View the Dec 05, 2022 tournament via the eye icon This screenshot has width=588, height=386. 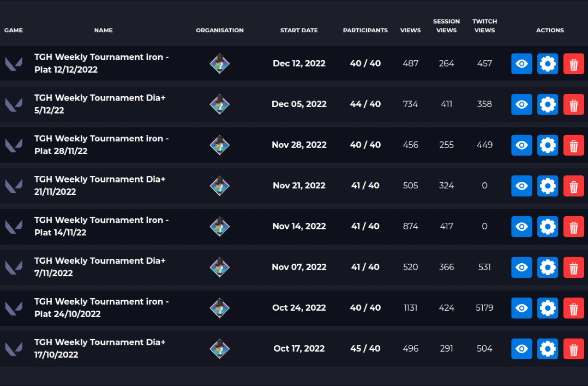(521, 104)
